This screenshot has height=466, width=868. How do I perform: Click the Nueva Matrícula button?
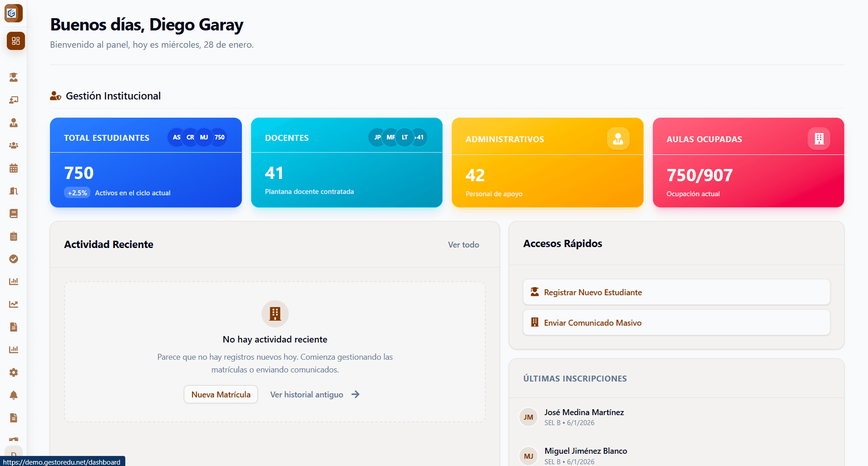click(221, 394)
